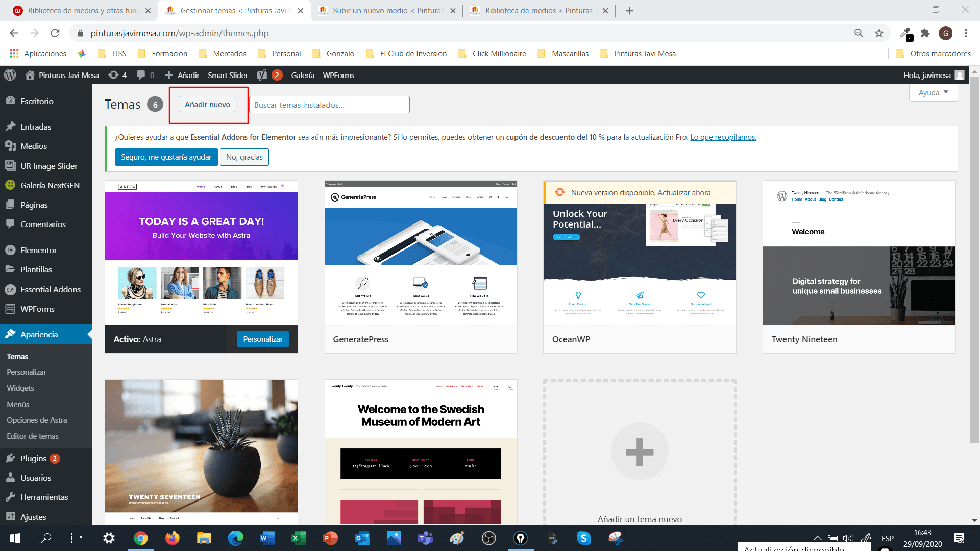The image size is (980, 551).
Task: Open the Twenty Nineteen theme thumbnail
Action: [859, 253]
